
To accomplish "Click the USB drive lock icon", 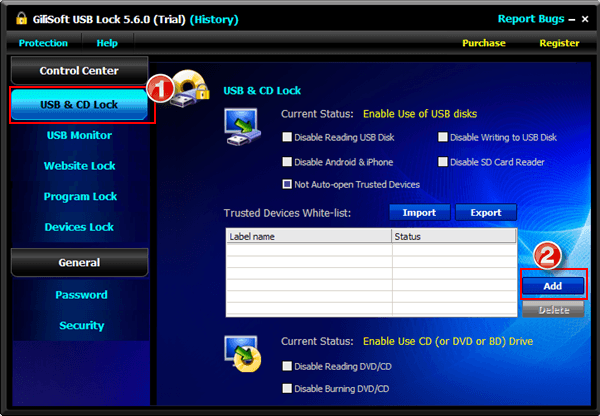I will pos(191,90).
